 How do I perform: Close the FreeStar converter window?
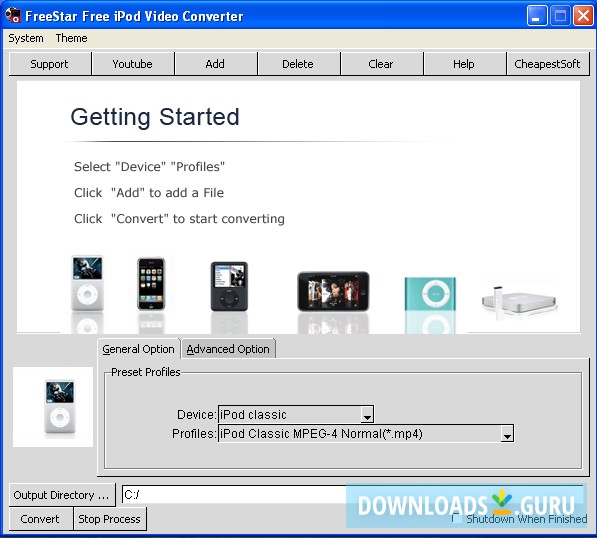coord(583,16)
